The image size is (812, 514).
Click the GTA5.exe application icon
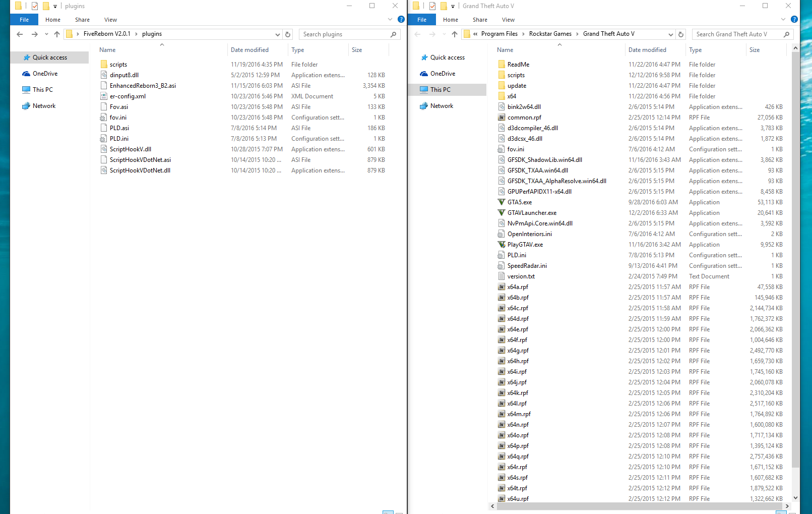point(502,202)
